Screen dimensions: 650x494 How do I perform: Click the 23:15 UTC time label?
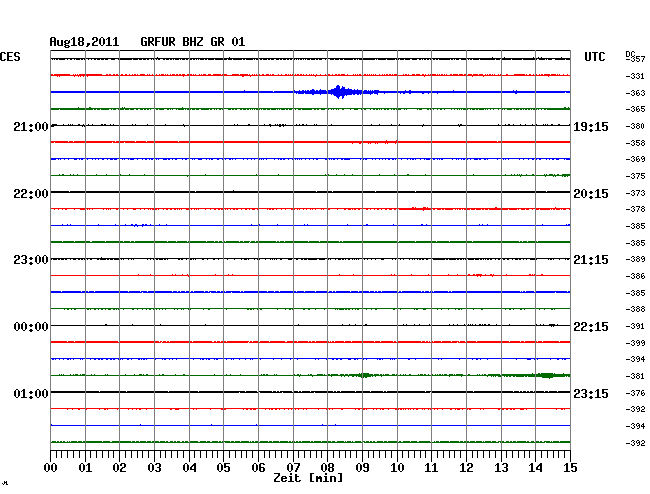point(591,393)
